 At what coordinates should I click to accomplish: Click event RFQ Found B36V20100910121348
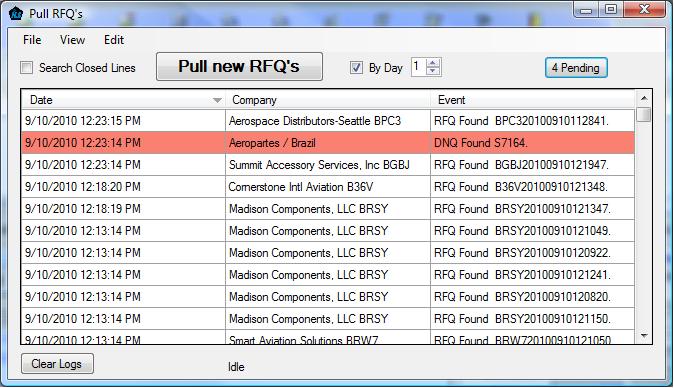[x=533, y=187]
